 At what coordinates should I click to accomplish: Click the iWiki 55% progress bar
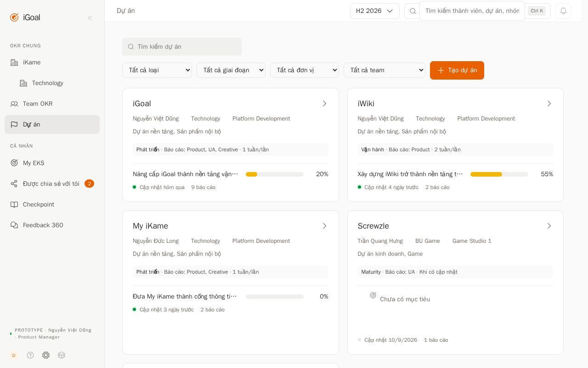coord(499,174)
